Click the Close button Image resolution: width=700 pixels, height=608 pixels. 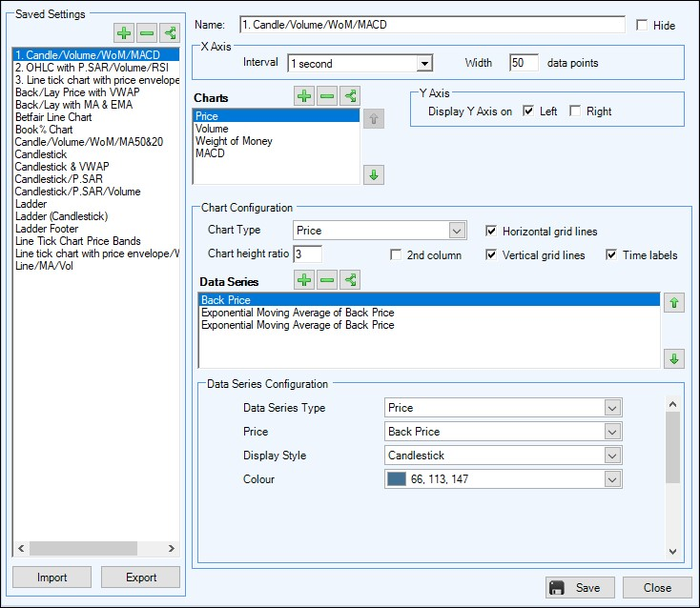657,587
